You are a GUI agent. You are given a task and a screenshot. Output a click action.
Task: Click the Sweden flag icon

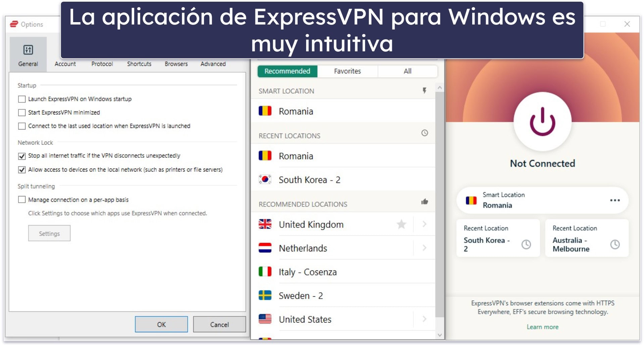[x=265, y=295]
